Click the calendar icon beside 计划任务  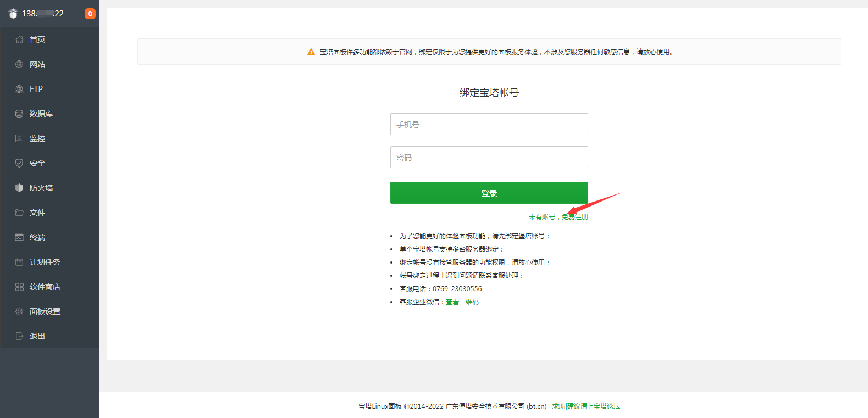[x=19, y=262]
